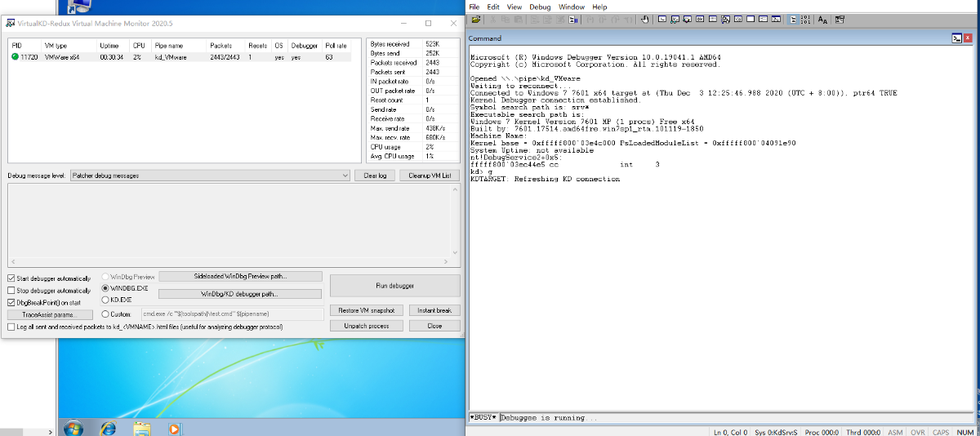Click the Cleanup VM List button

(x=431, y=176)
